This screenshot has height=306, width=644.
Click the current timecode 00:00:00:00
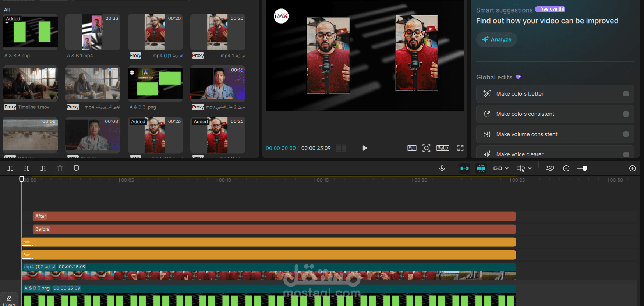click(280, 148)
